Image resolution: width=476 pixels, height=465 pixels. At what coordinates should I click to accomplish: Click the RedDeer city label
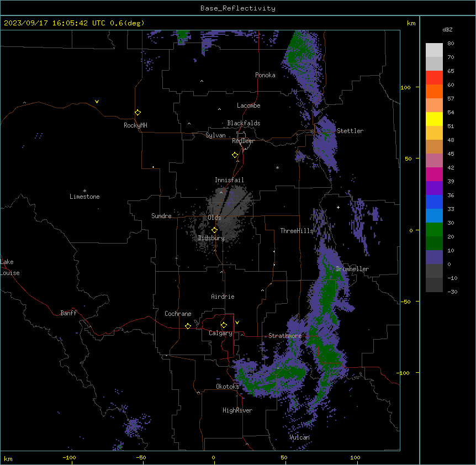(x=243, y=141)
